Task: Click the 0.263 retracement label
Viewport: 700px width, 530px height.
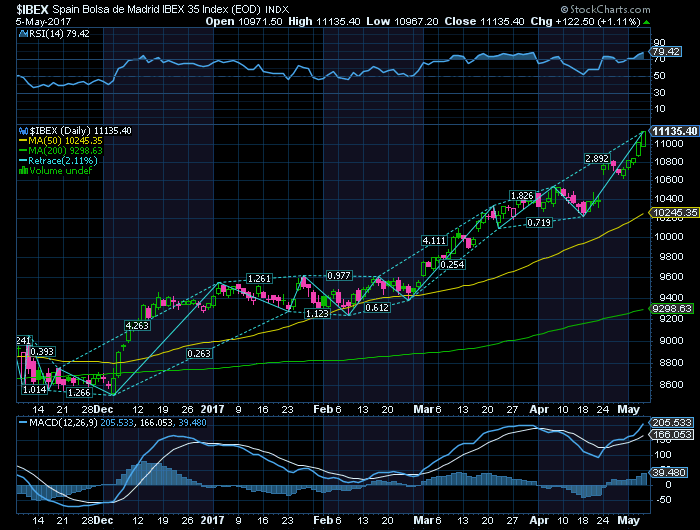Action: (x=199, y=354)
